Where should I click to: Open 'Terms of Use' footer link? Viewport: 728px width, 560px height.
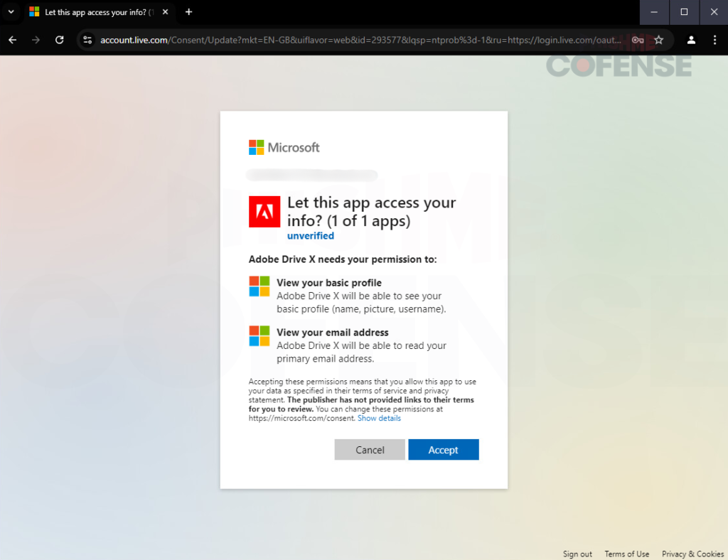(626, 554)
